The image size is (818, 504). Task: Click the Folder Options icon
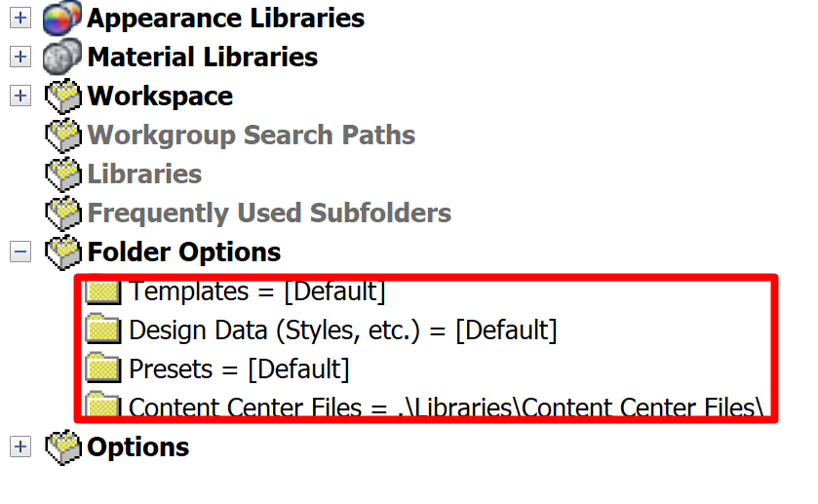[x=63, y=252]
